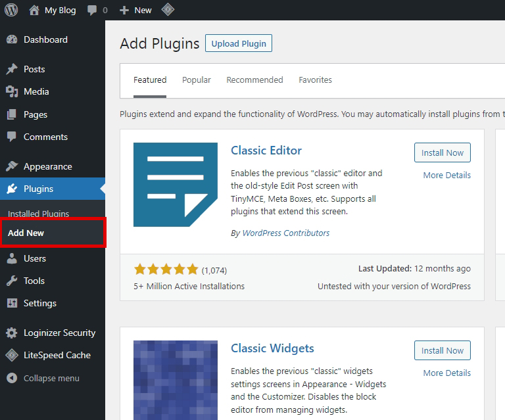Open Dashboard via its gauge icon
The image size is (505, 420).
12,39
